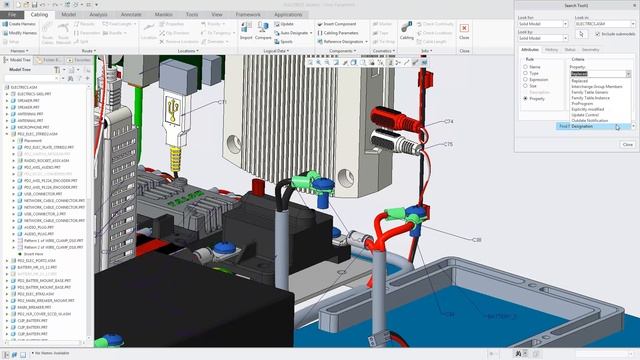This screenshot has width=640, height=360.
Task: Click the display style icon in graphics toolbar
Action: pyautogui.click(x=353, y=62)
